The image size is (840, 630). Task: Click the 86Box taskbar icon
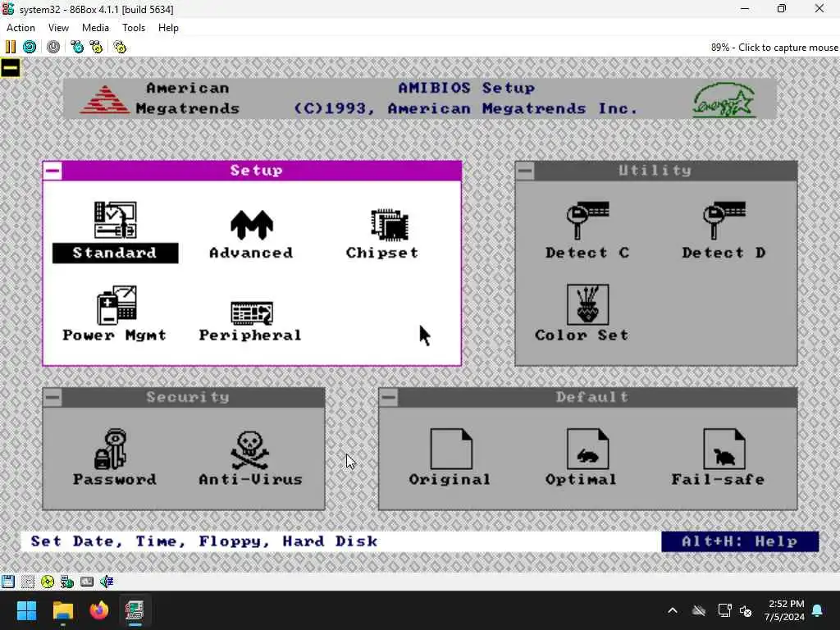click(135, 610)
